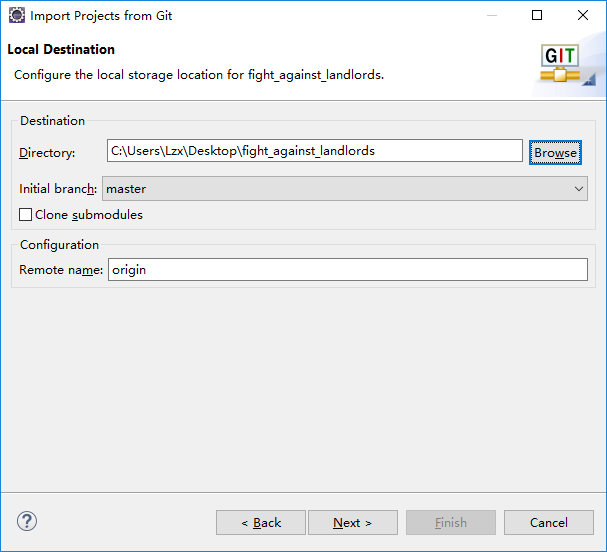Cancel the import wizard
The width and height of the screenshot is (607, 552).
coord(549,523)
